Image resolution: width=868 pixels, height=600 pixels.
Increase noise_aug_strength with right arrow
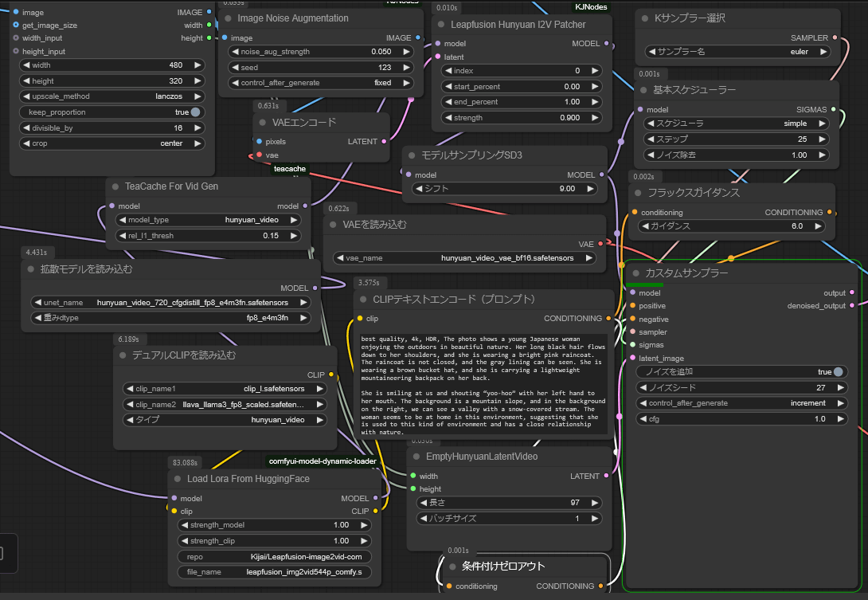point(406,52)
